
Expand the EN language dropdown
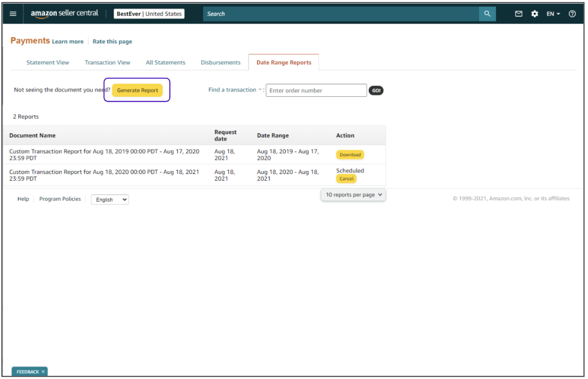(553, 14)
